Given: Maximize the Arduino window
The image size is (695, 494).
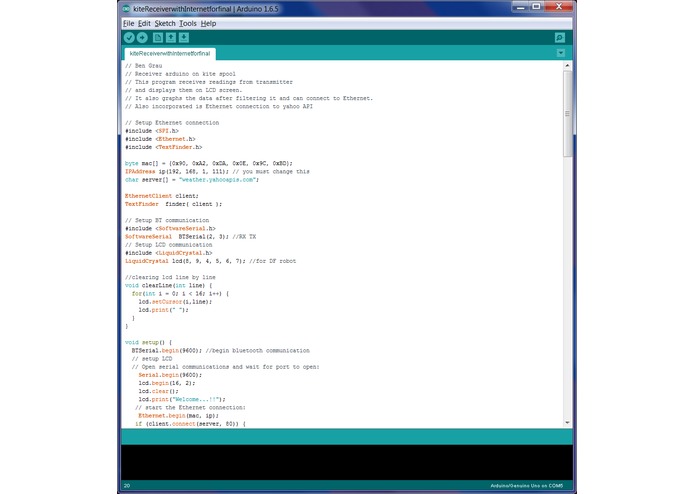Looking at the screenshot, I should click(x=536, y=7).
